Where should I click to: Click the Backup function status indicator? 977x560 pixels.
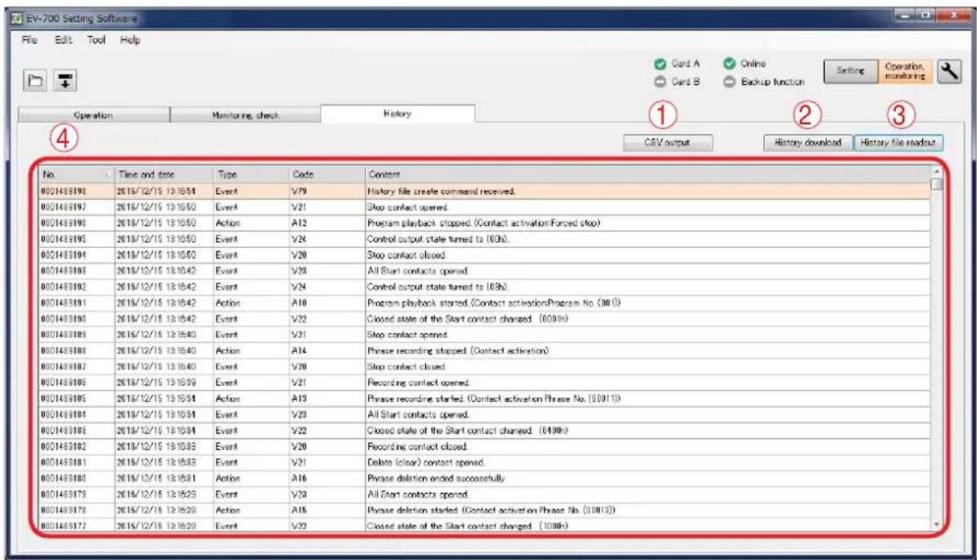pyautogui.click(x=764, y=82)
